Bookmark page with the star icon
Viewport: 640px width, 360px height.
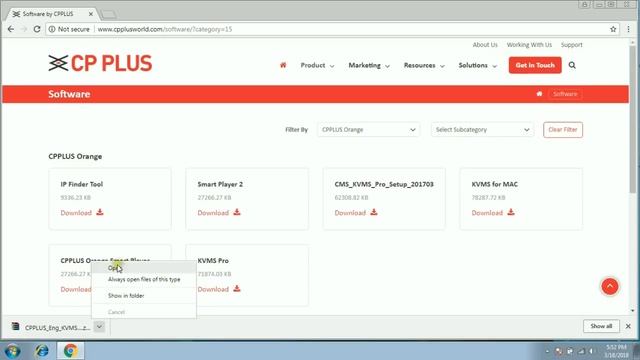(x=613, y=29)
